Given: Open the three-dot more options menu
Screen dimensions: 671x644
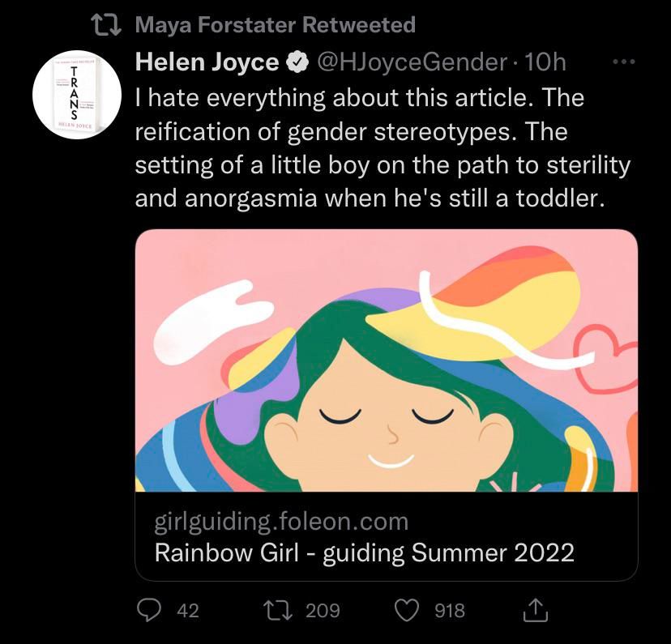Looking at the screenshot, I should pos(624,62).
